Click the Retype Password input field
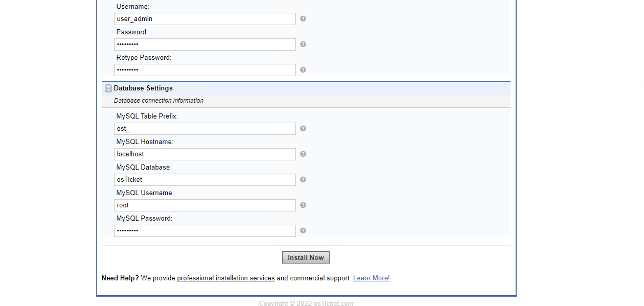 (x=204, y=70)
